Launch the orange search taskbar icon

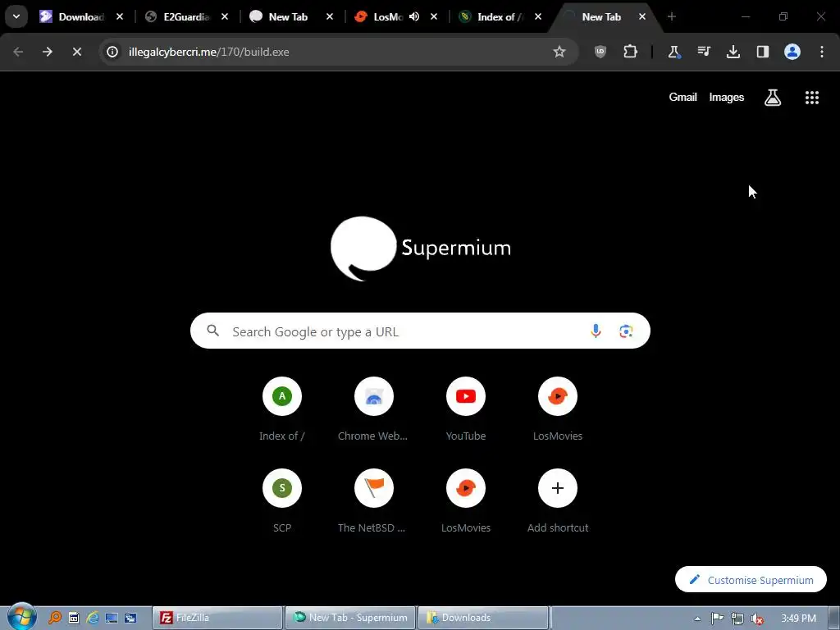(x=55, y=618)
